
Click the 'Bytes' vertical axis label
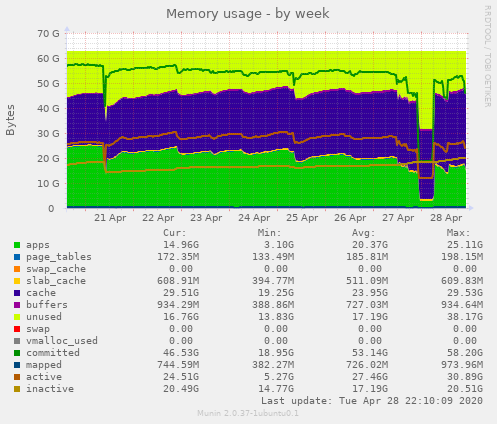click(10, 120)
